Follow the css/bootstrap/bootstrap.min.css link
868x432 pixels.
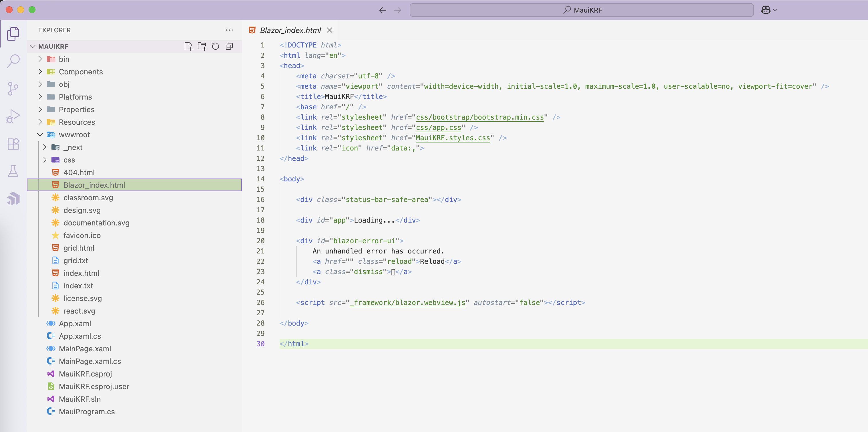[x=480, y=117]
